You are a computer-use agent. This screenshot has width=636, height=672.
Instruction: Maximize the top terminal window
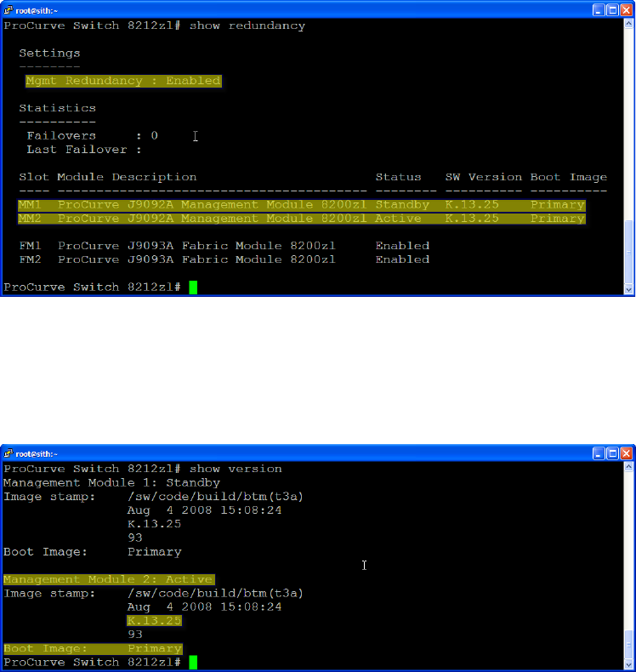pos(612,10)
